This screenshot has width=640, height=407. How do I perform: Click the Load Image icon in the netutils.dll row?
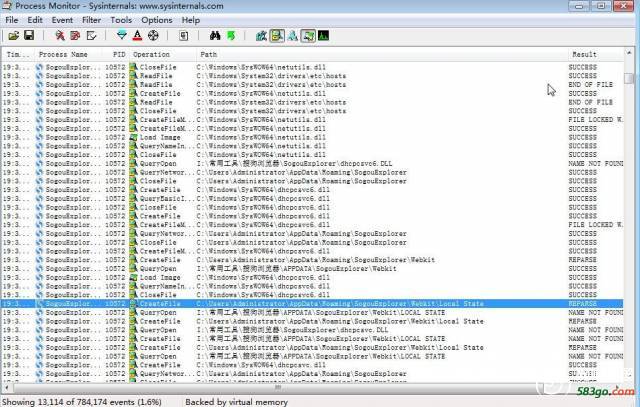(133, 137)
